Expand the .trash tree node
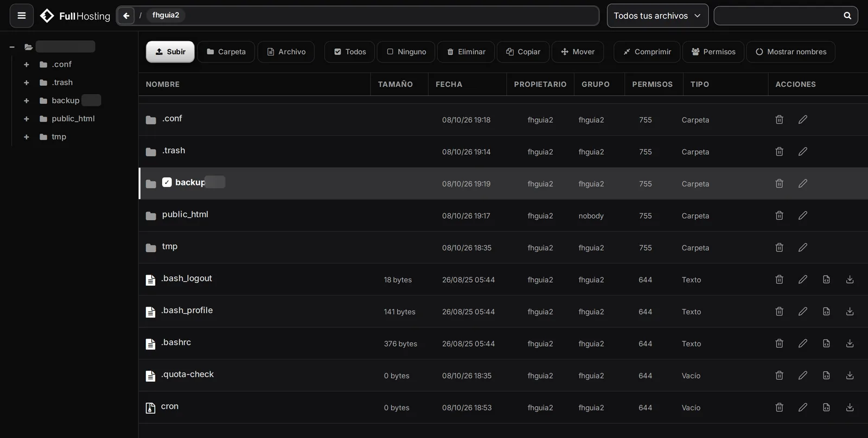This screenshot has width=868, height=438. [26, 82]
